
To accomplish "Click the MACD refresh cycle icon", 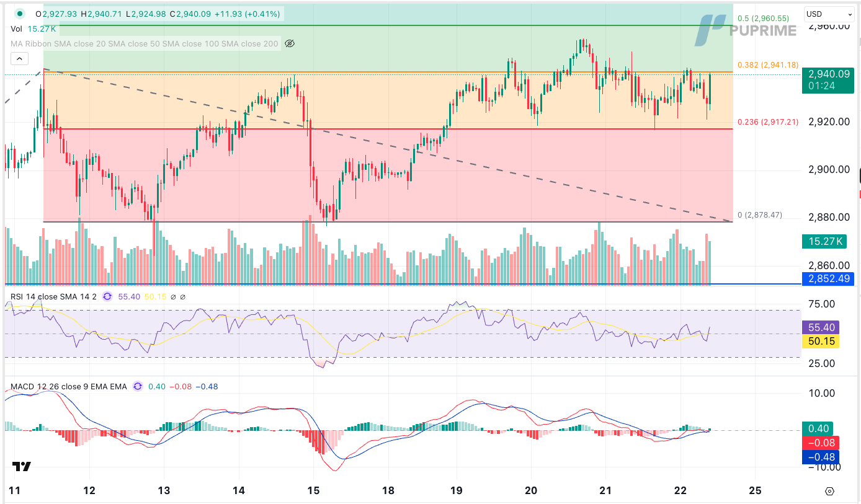I will tap(136, 387).
